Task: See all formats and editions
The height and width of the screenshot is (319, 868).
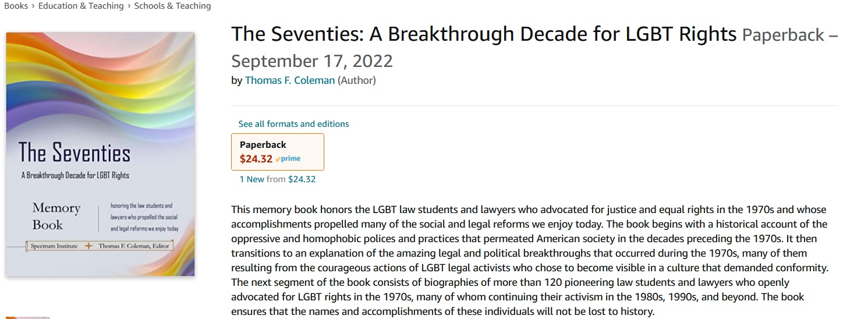Action: [293, 124]
